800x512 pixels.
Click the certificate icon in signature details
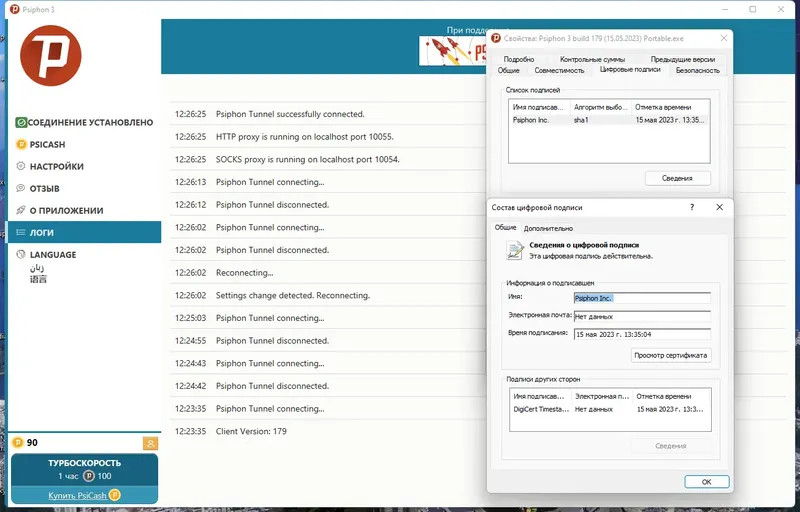514,250
